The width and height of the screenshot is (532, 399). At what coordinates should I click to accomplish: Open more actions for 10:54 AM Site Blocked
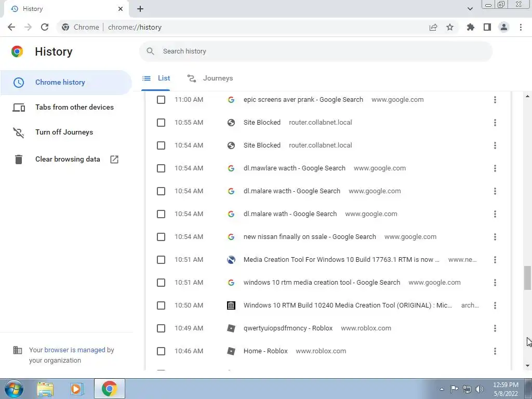[495, 145]
